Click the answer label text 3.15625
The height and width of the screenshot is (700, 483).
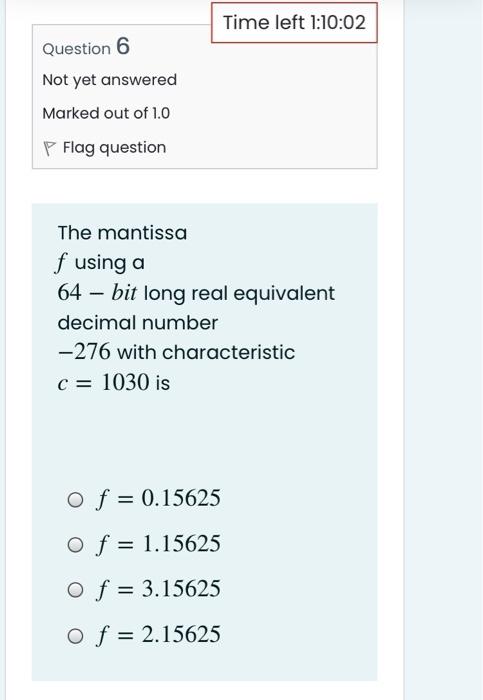click(x=181, y=588)
